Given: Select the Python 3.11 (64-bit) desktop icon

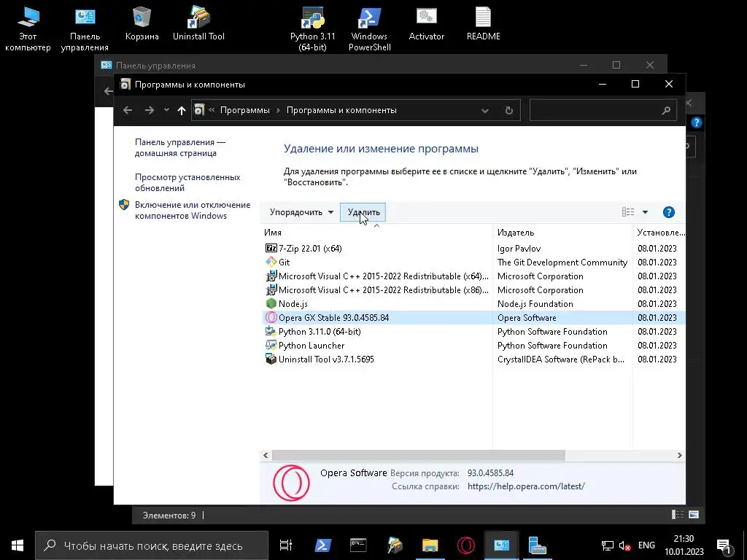Looking at the screenshot, I should click(x=312, y=28).
